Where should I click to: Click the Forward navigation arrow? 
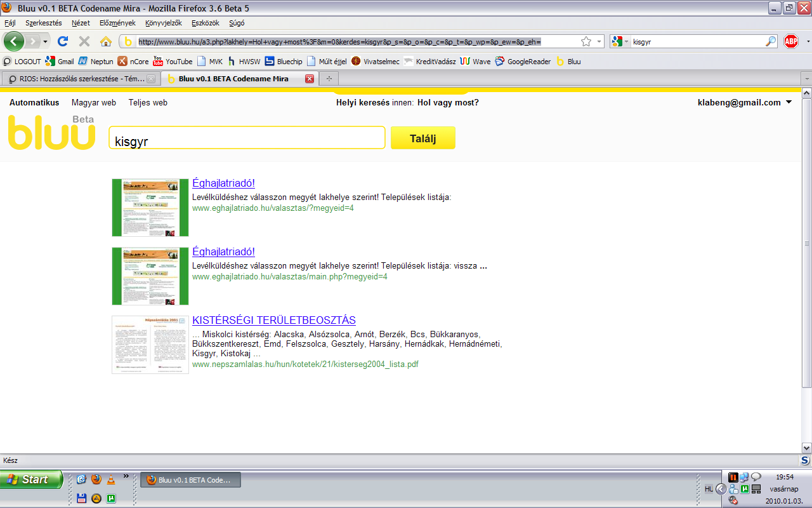[x=32, y=41]
